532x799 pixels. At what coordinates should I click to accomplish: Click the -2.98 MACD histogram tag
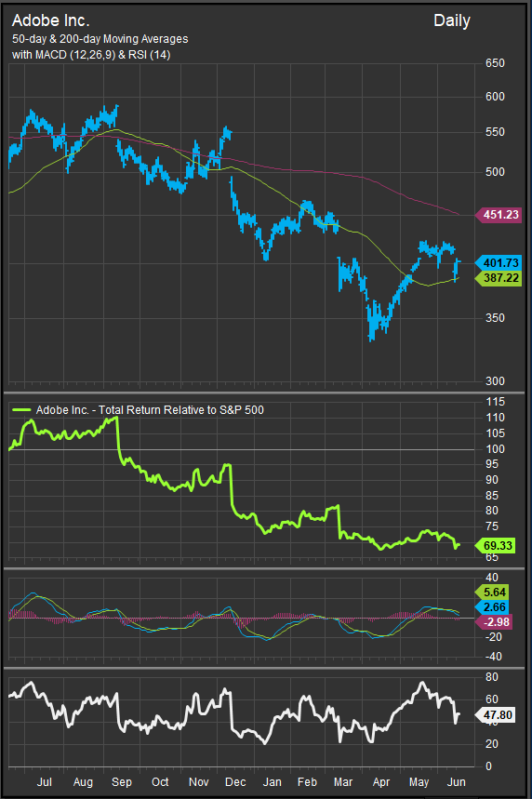pos(493,621)
